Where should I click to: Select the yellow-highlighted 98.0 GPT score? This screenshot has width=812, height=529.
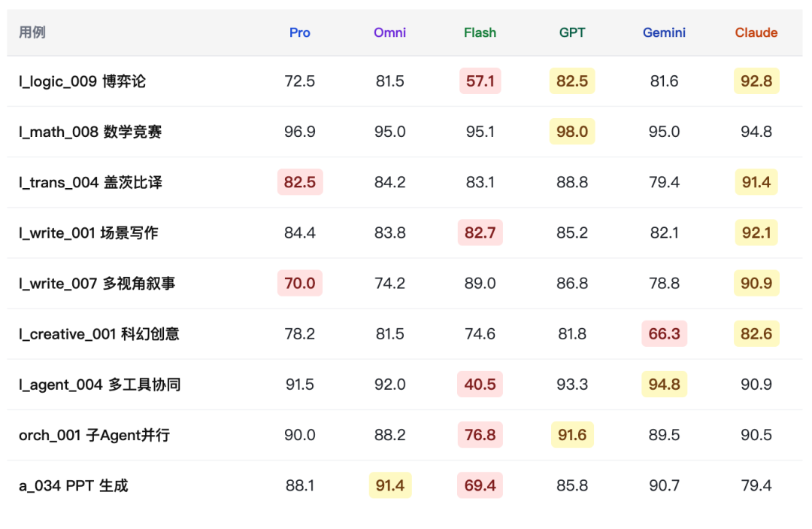point(572,132)
